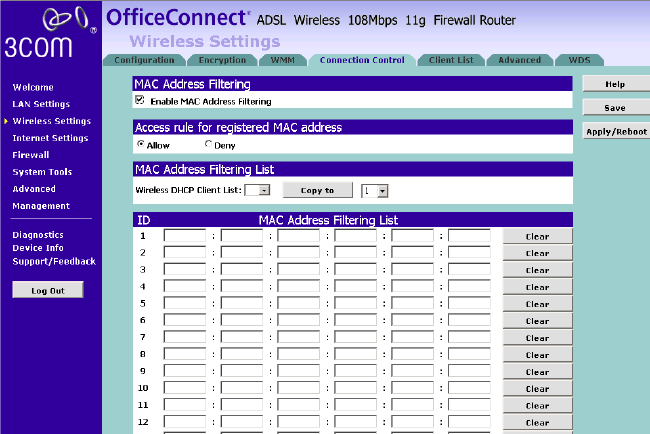Open the Firewall page in sidebar

pos(31,155)
